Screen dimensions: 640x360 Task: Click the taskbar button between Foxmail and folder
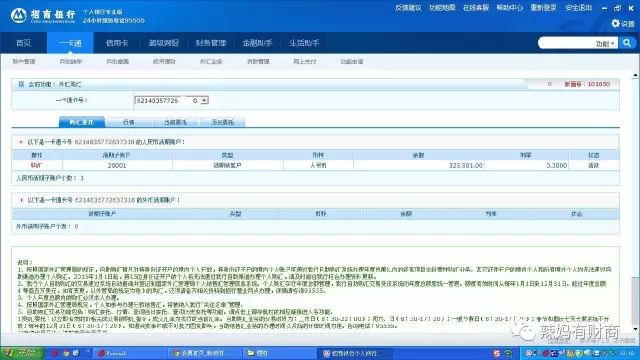205,353
